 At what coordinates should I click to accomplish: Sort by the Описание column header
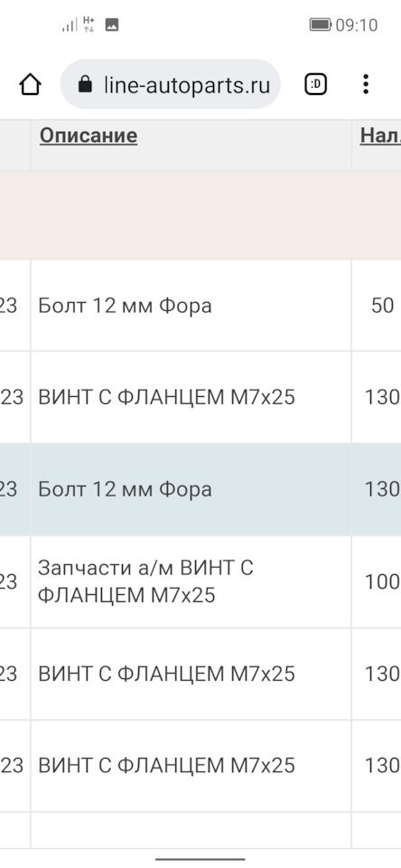(89, 135)
